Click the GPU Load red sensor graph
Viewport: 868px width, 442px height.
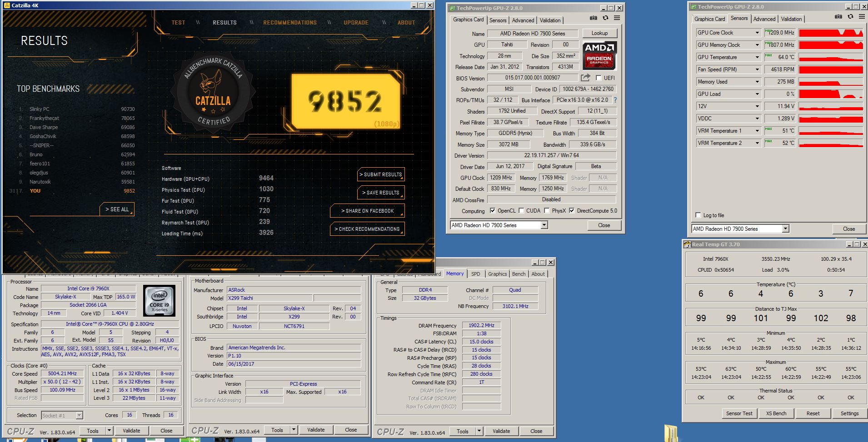[x=831, y=94]
